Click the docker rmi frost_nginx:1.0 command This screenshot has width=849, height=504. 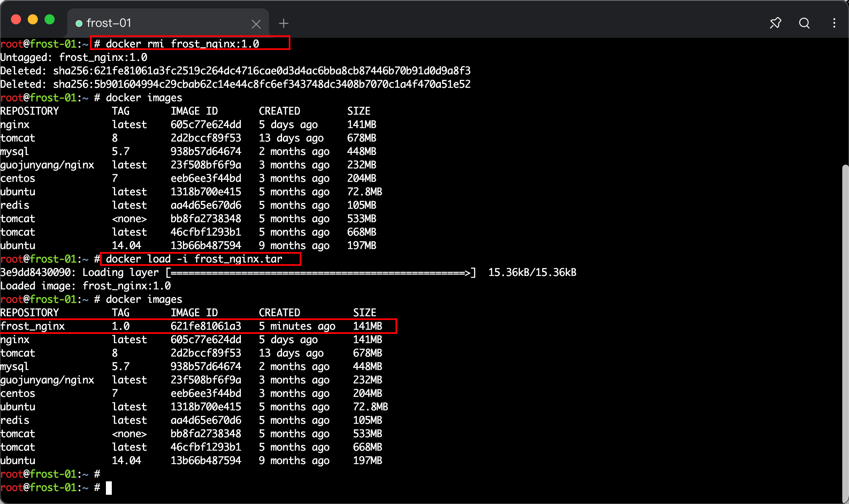click(182, 44)
